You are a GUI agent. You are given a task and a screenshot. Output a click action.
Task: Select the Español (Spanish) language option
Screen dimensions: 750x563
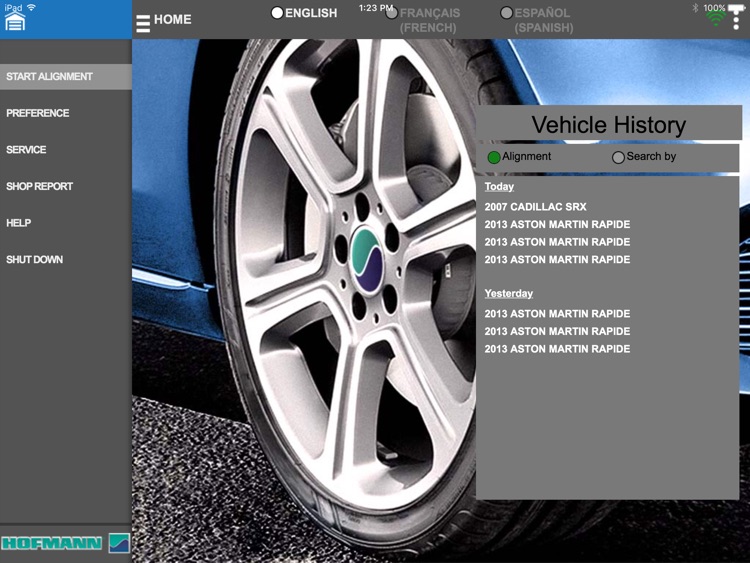point(537,20)
